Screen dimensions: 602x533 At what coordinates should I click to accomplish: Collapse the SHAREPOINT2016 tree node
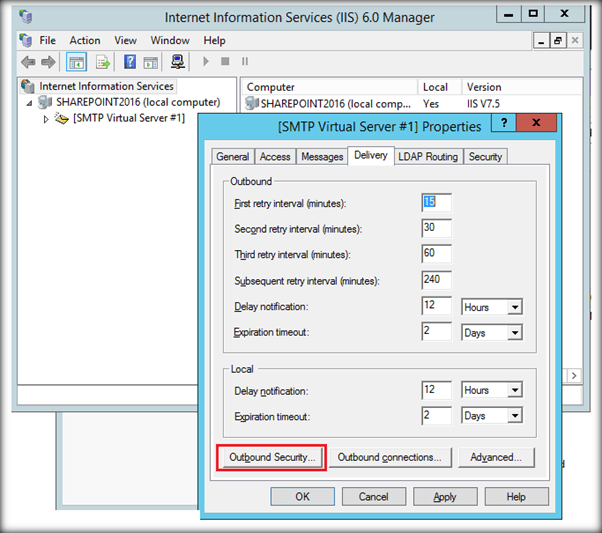click(x=29, y=103)
